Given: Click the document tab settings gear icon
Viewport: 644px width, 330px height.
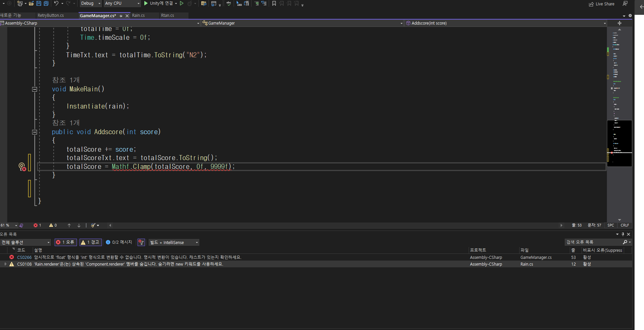Looking at the screenshot, I should (x=630, y=16).
